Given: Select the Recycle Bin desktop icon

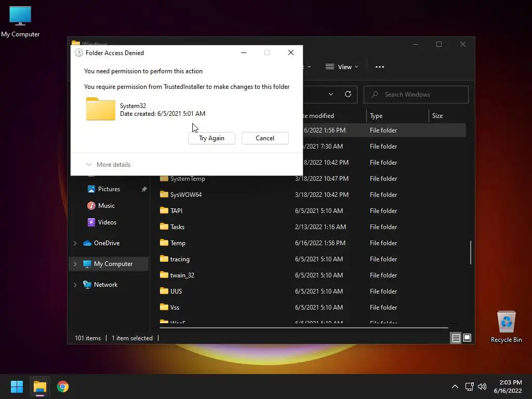Looking at the screenshot, I should pyautogui.click(x=506, y=327).
